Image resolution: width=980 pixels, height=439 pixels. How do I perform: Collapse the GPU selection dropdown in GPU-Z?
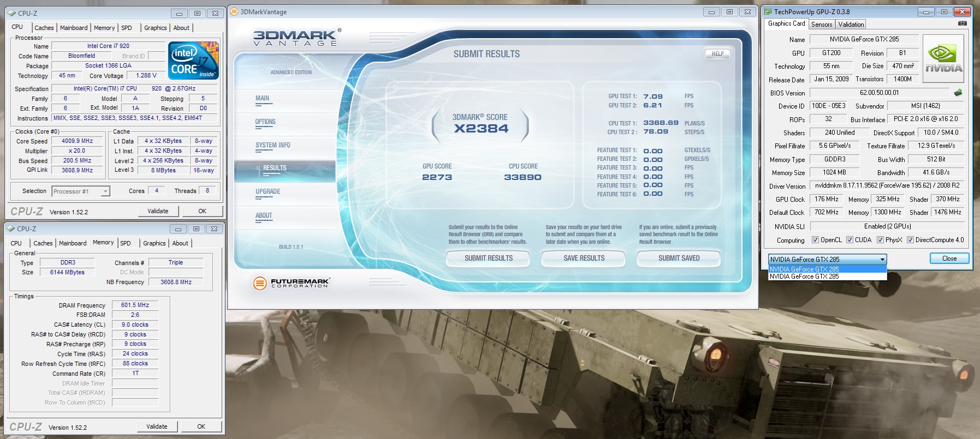(x=882, y=260)
